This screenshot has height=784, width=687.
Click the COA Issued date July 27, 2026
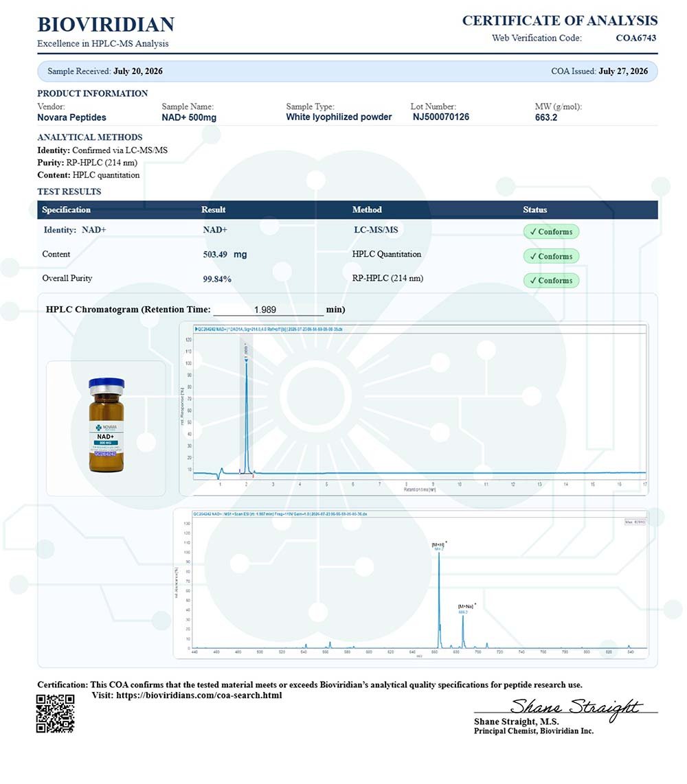point(623,71)
